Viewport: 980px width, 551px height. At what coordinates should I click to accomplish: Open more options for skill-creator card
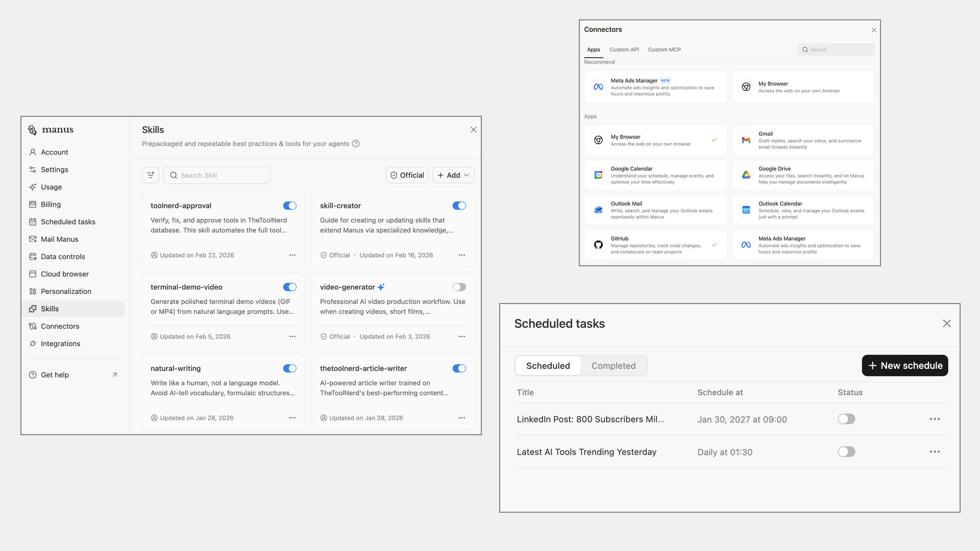coord(461,255)
